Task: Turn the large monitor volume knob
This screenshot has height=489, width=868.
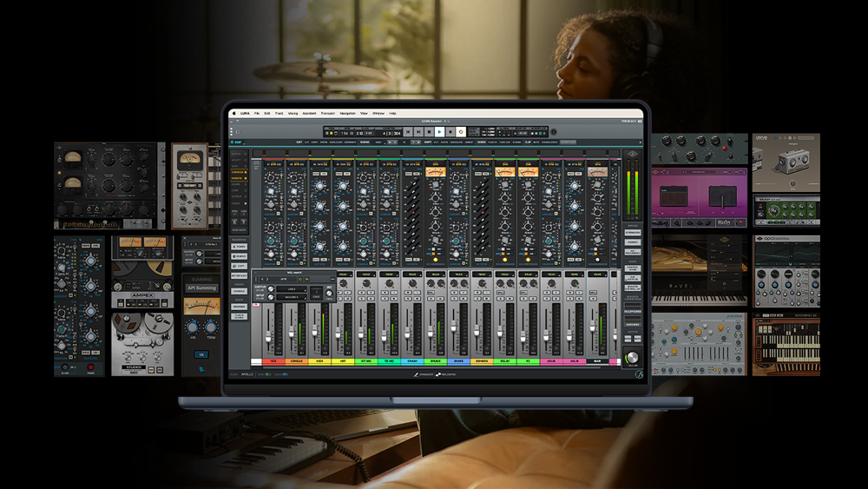Action: [x=632, y=357]
